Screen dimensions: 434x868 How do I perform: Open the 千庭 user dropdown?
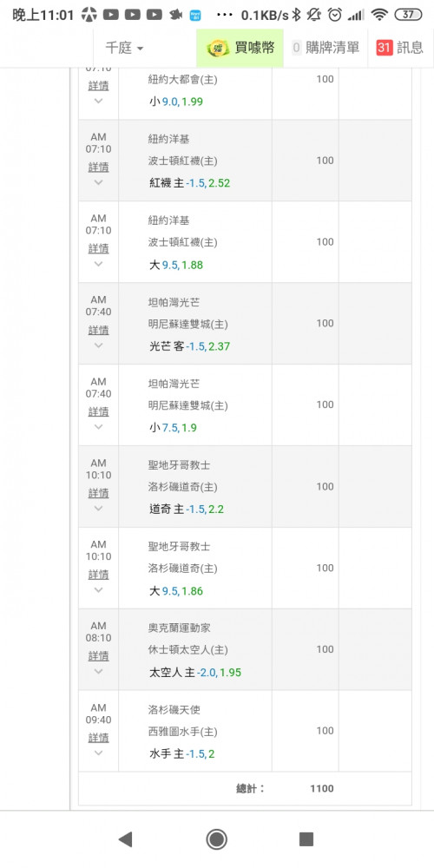click(124, 48)
